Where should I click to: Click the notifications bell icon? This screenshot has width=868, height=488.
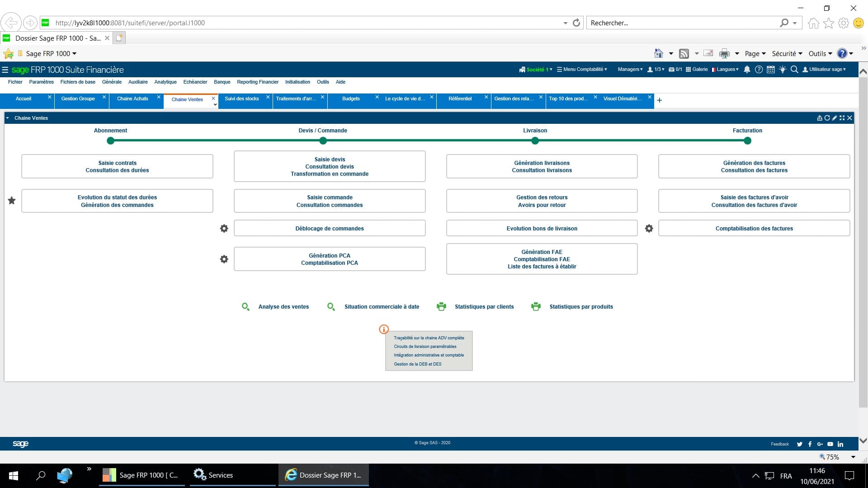click(x=747, y=70)
